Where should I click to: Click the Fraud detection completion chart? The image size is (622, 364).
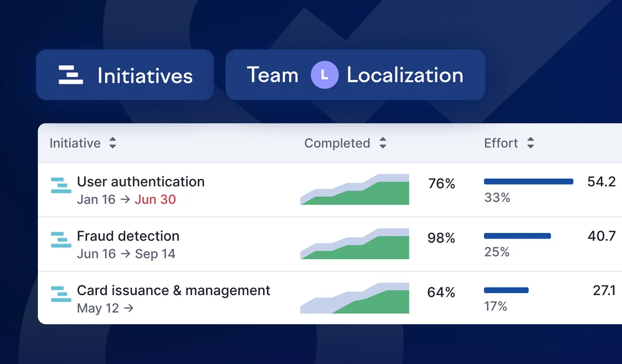[355, 243]
